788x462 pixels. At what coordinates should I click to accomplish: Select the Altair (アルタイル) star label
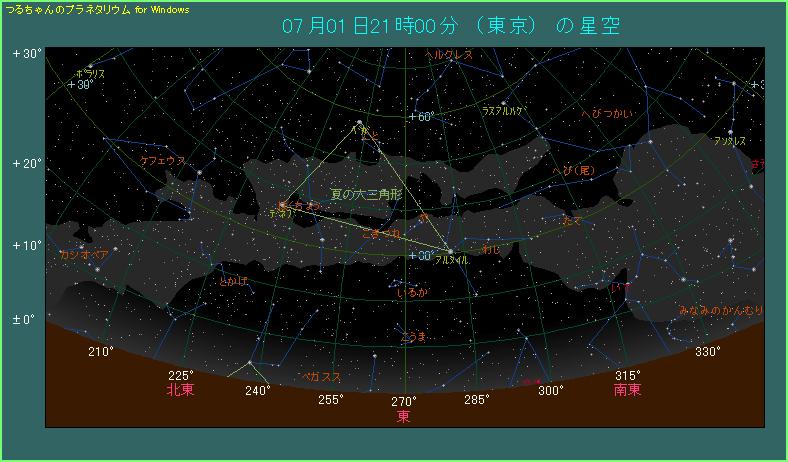[x=452, y=260]
